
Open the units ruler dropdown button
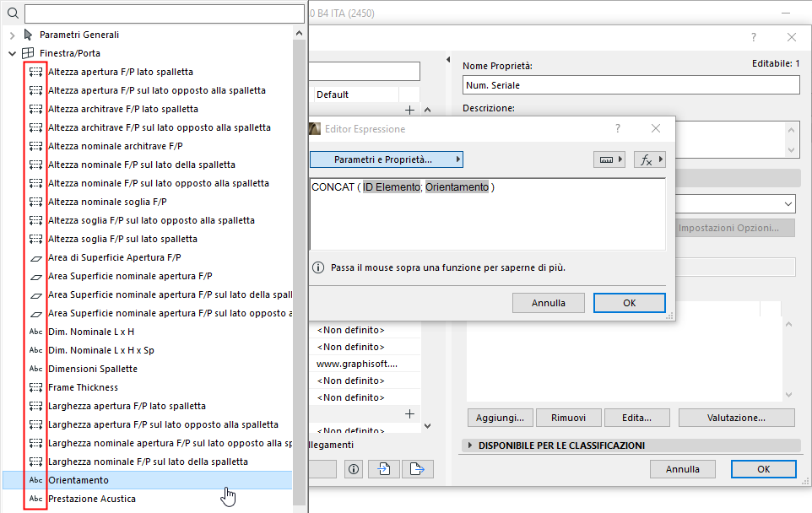pos(609,159)
